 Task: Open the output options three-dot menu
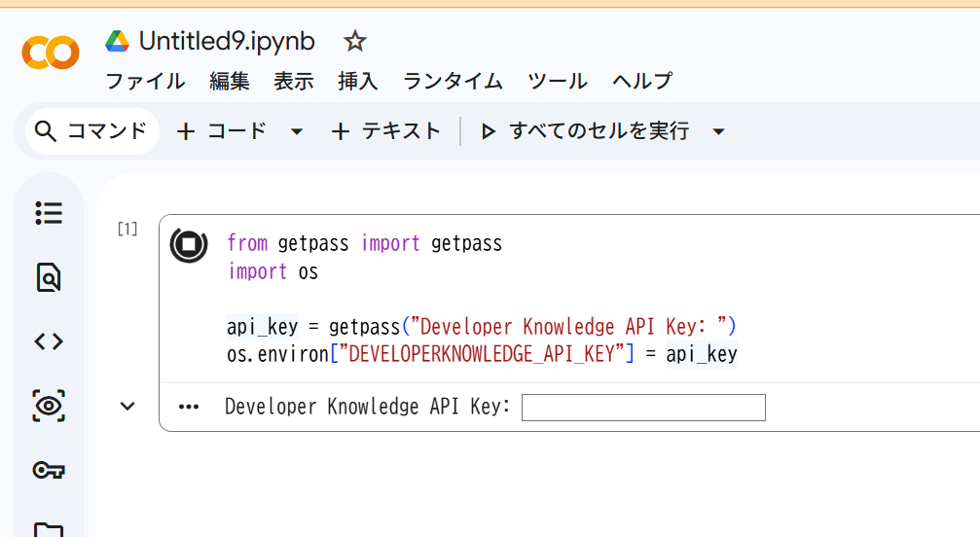[x=189, y=407]
